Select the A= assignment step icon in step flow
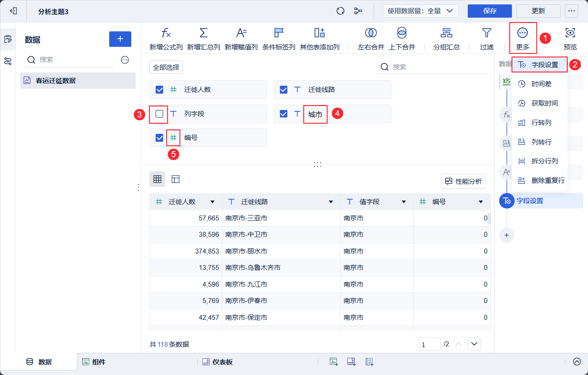588x375 pixels. 507,172
